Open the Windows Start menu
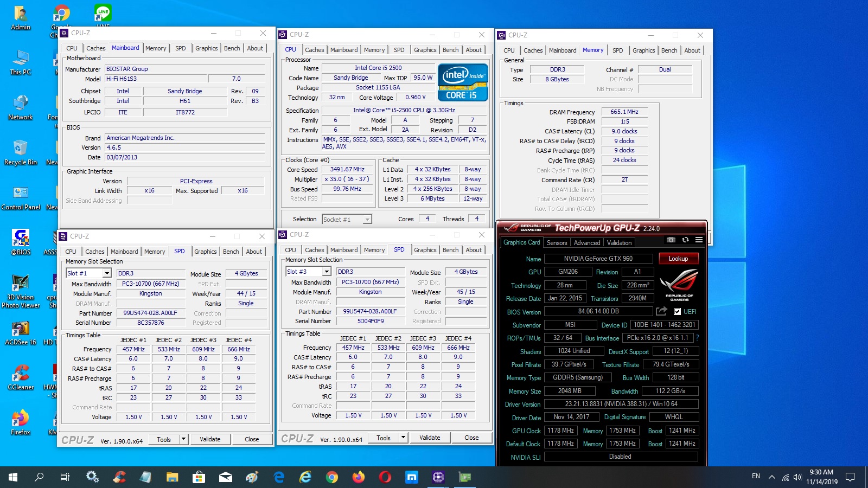 point(13,477)
